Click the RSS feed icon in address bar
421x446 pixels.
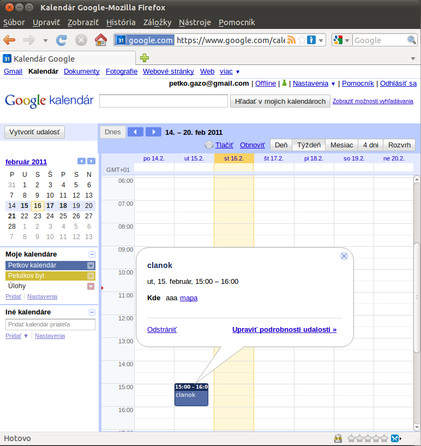pyautogui.click(x=291, y=40)
